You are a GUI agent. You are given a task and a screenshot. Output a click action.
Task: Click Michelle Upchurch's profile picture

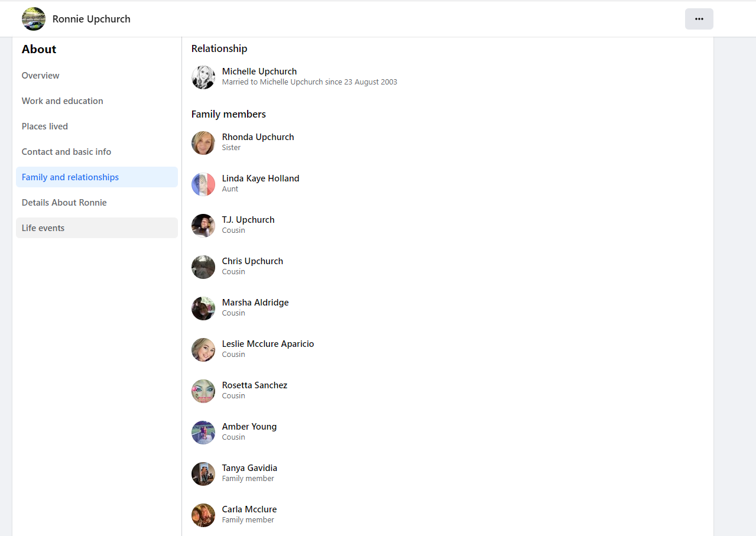[x=203, y=77]
